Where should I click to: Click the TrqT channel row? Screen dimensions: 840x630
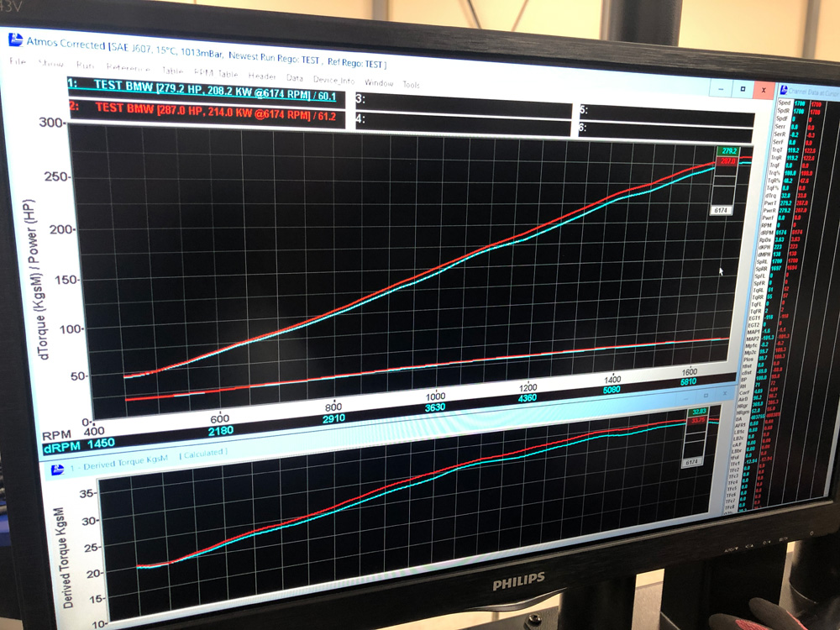795,150
